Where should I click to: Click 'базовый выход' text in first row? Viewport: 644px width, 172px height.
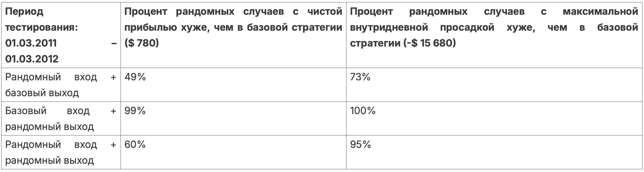(42, 93)
